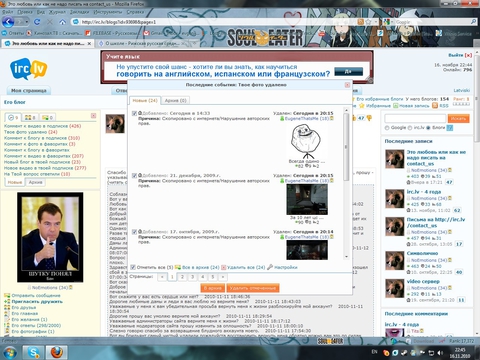Go to the Firefox home page icon
The height and width of the screenshot is (360, 480).
62,22
